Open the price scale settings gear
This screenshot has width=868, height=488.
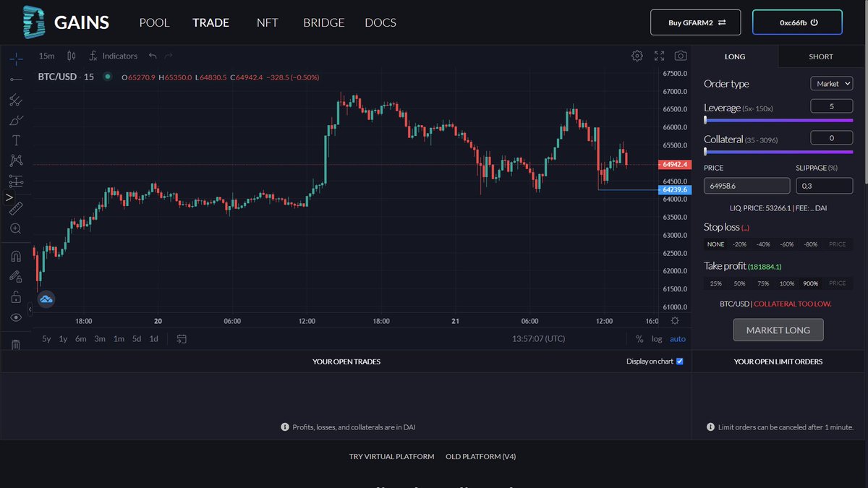[x=674, y=321]
